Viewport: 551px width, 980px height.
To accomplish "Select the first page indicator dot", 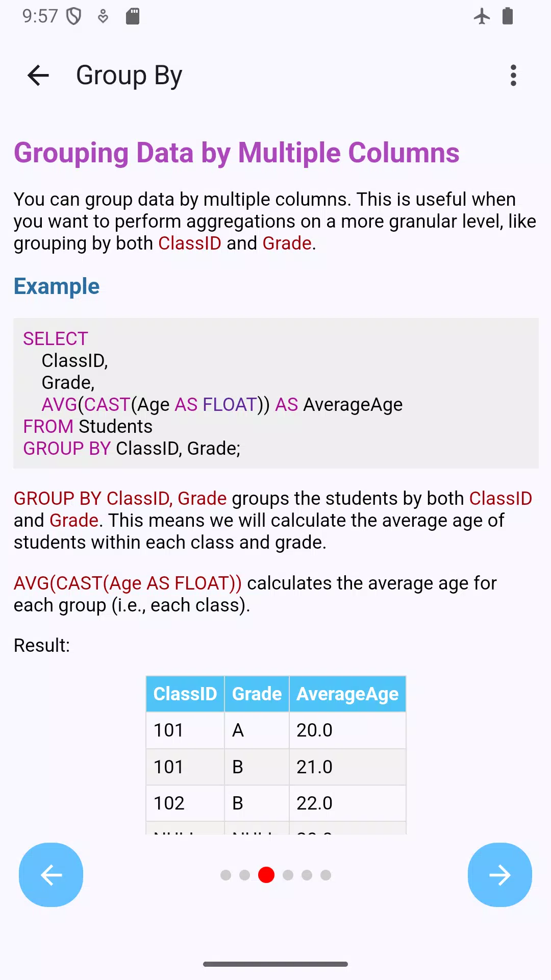I will point(226,875).
